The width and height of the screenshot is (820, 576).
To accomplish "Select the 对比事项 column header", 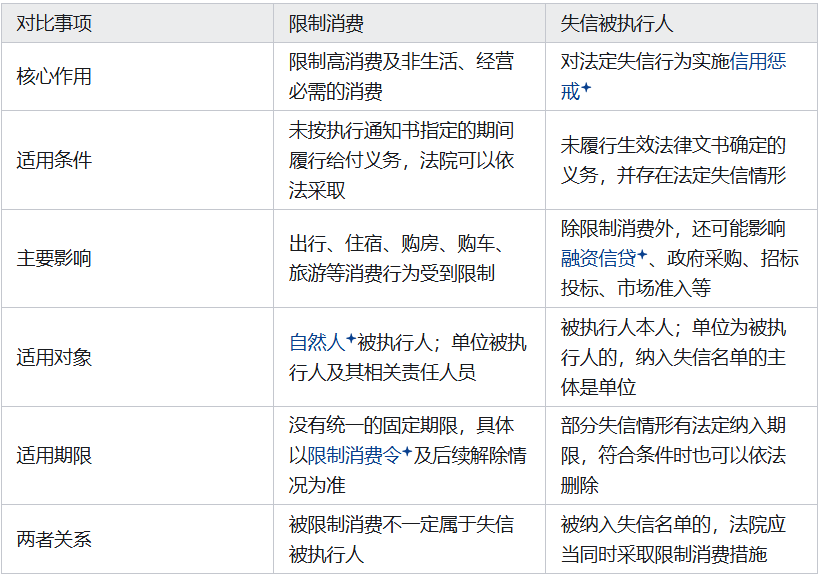I will 138,24.
